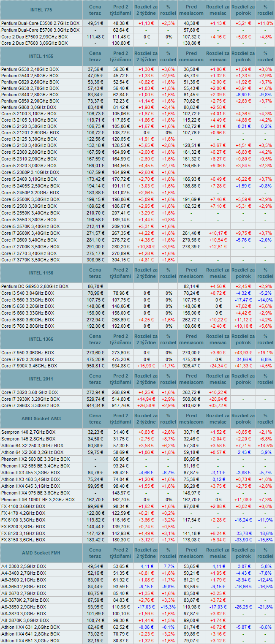
Task: Click Core i5 760 2,80GHz BOX
Action: (28, 326)
